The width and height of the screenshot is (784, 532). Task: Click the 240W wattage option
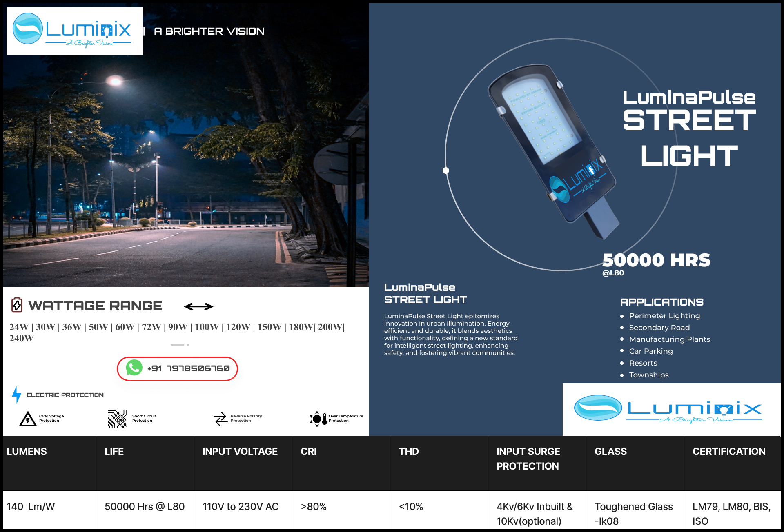(x=22, y=338)
